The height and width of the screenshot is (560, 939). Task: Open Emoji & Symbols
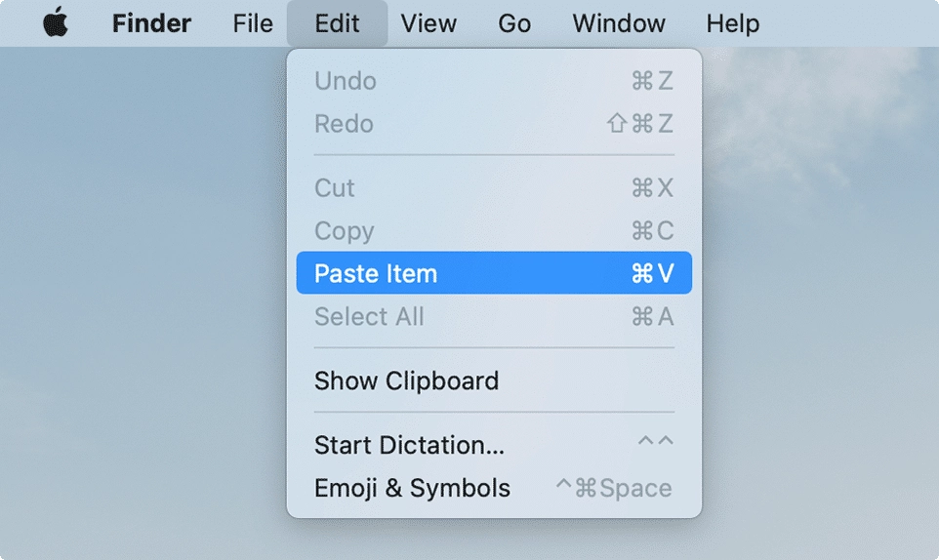click(412, 488)
